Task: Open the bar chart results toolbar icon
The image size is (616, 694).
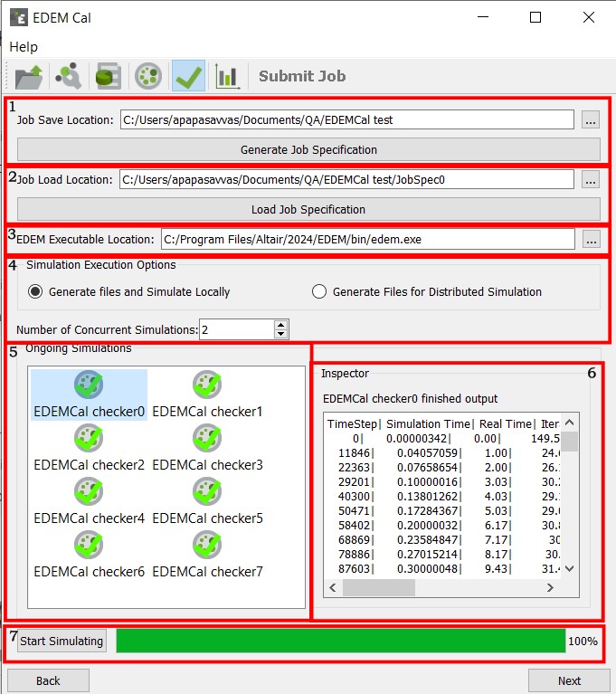Action: (x=227, y=76)
